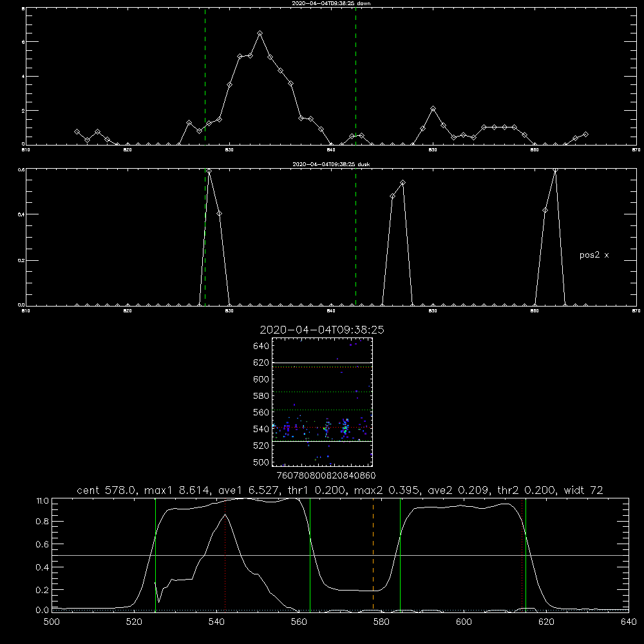Click the "2020-04-04T09:38:25 dawn" plot title

point(331,3)
